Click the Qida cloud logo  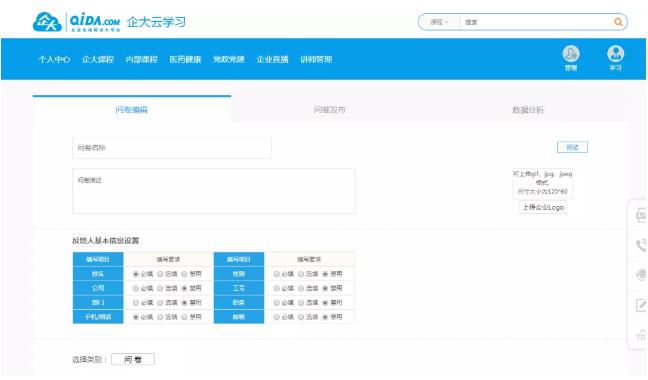[47, 22]
